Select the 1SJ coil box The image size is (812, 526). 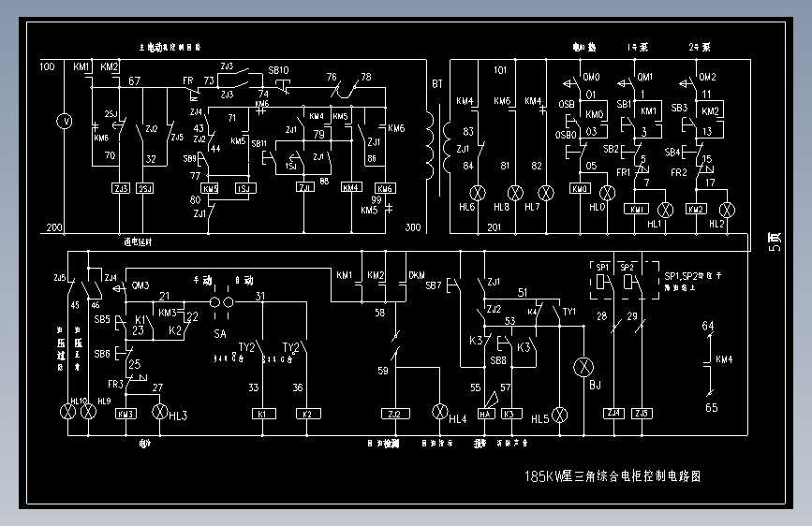click(245, 188)
